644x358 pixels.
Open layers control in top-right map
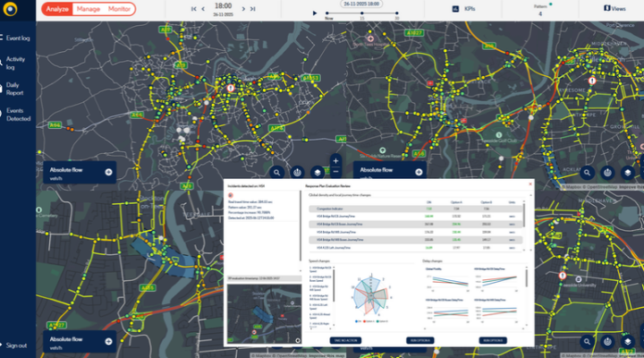627,173
